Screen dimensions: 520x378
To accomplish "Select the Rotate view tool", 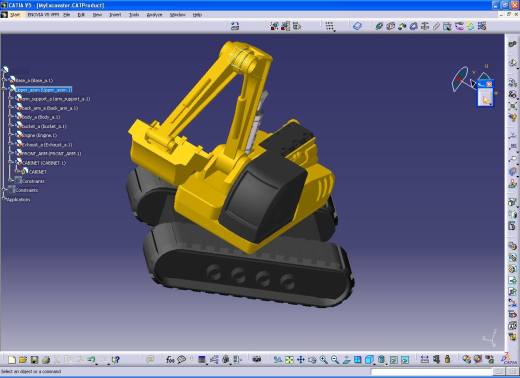I will (x=312, y=360).
